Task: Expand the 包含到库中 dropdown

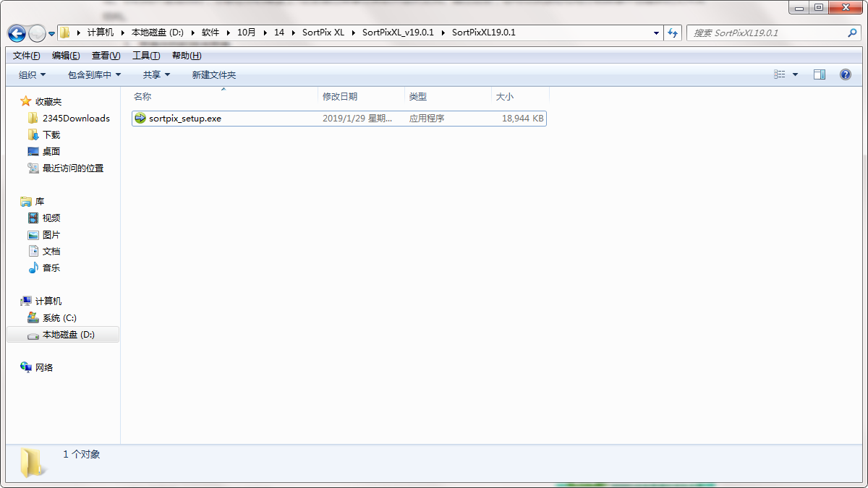Action: click(94, 74)
